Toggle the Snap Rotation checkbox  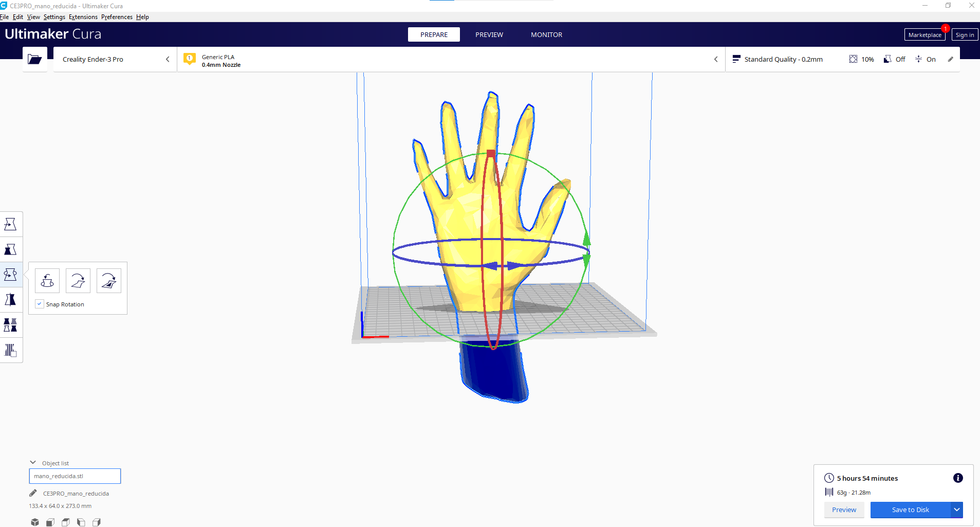click(40, 304)
